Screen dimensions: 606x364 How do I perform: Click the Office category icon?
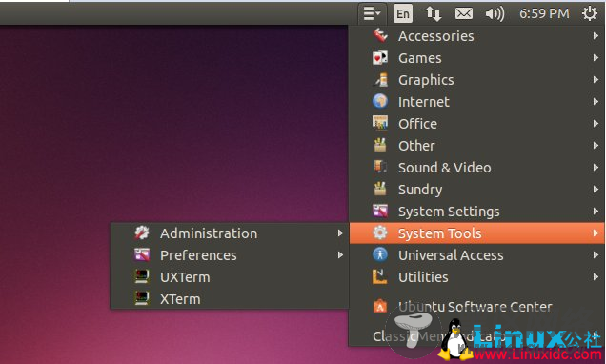pyautogui.click(x=380, y=124)
